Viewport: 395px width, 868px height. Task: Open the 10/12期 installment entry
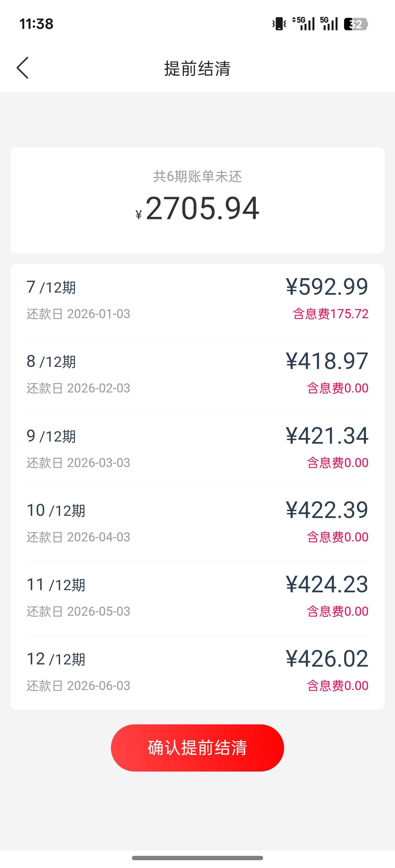(197, 523)
